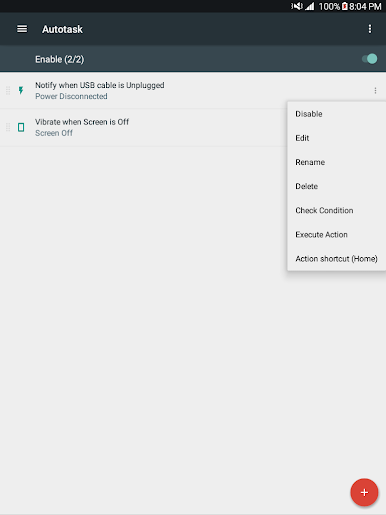
Task: Open the Autotask overflow options menu
Action: (x=370, y=29)
